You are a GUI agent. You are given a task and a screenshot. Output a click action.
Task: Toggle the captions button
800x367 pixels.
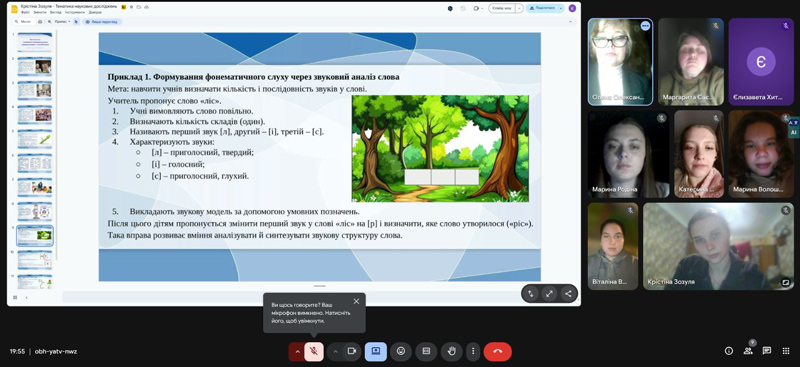(x=426, y=351)
